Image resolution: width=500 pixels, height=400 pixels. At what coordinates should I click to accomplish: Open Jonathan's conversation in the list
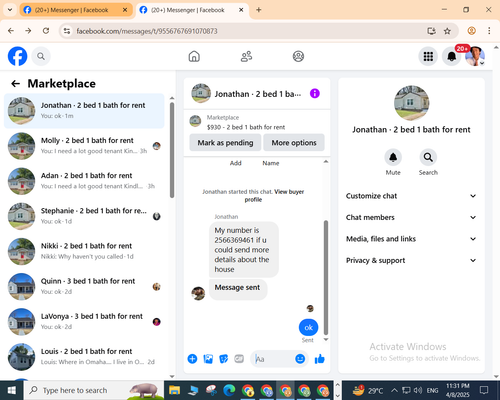[x=84, y=111]
